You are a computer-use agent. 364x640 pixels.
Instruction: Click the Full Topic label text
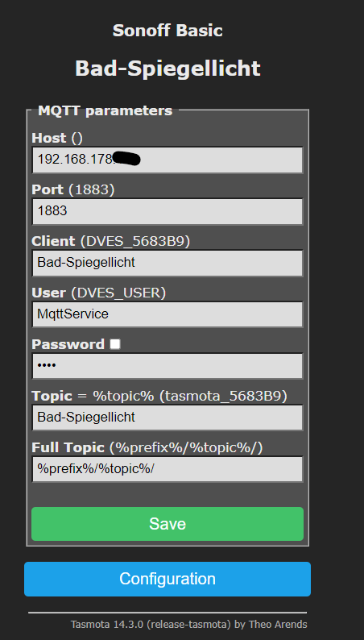(x=68, y=447)
